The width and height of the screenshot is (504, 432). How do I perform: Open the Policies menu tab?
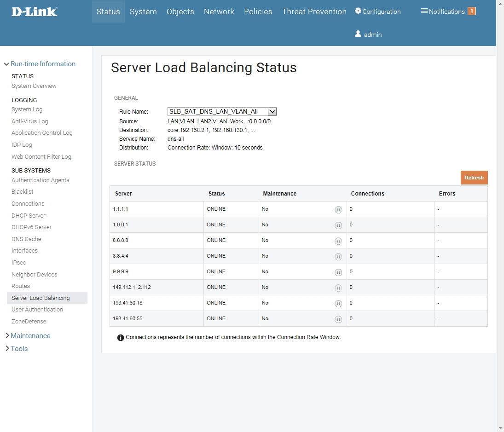[258, 12]
